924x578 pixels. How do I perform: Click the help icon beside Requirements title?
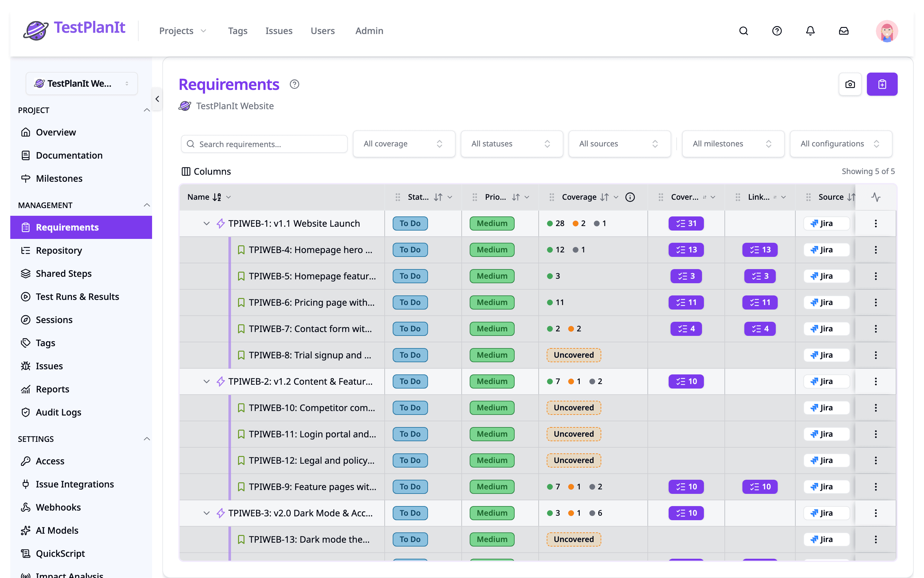pos(295,84)
